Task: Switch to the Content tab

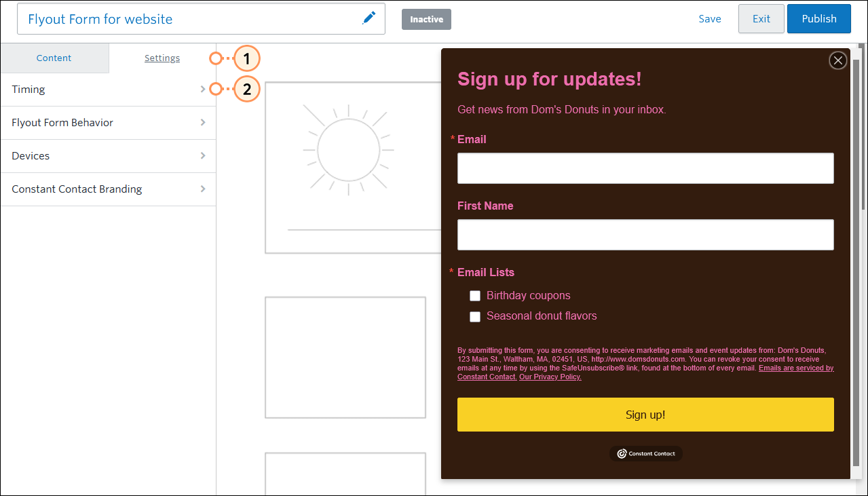Action: [54, 58]
